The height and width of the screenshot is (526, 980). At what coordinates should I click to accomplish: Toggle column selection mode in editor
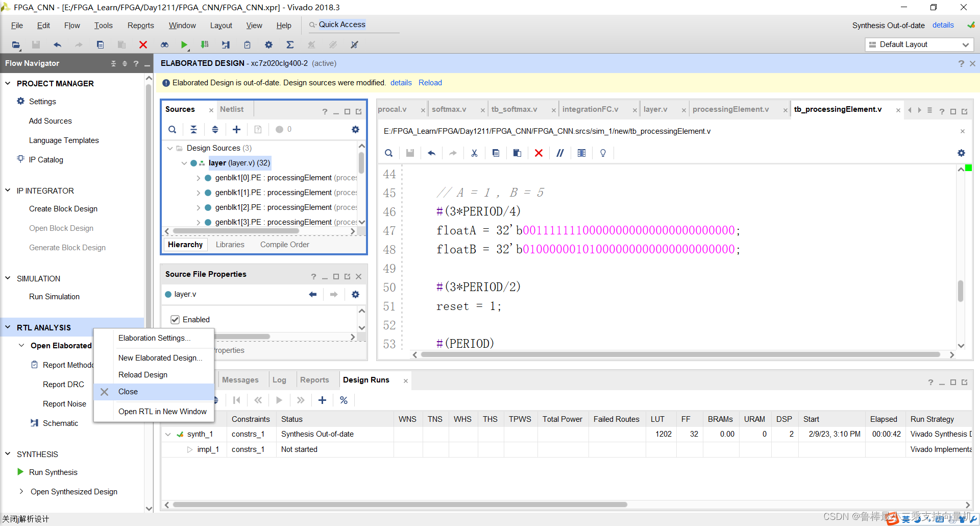[581, 153]
